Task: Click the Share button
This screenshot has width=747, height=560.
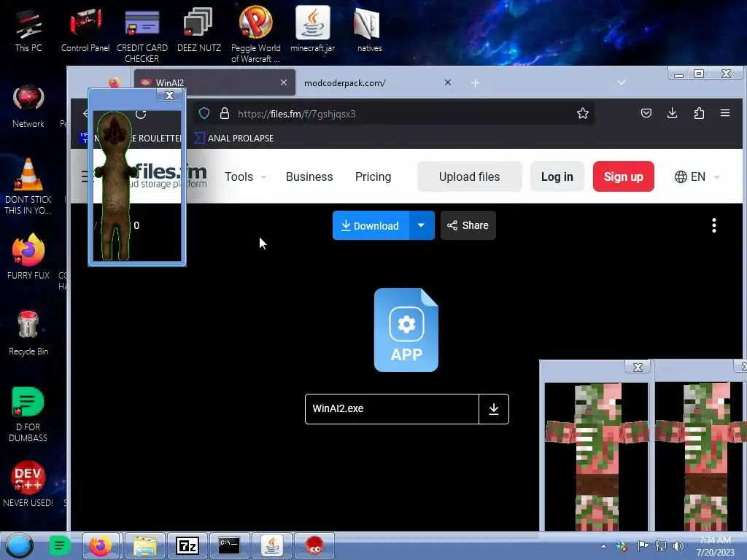Action: 468,225
